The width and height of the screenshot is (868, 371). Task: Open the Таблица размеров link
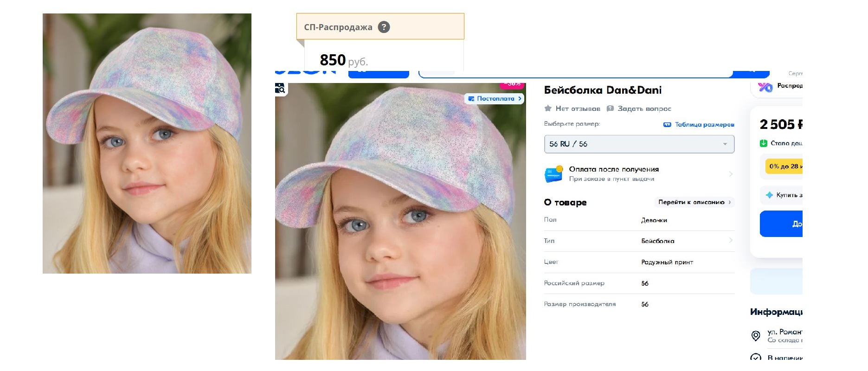704,124
